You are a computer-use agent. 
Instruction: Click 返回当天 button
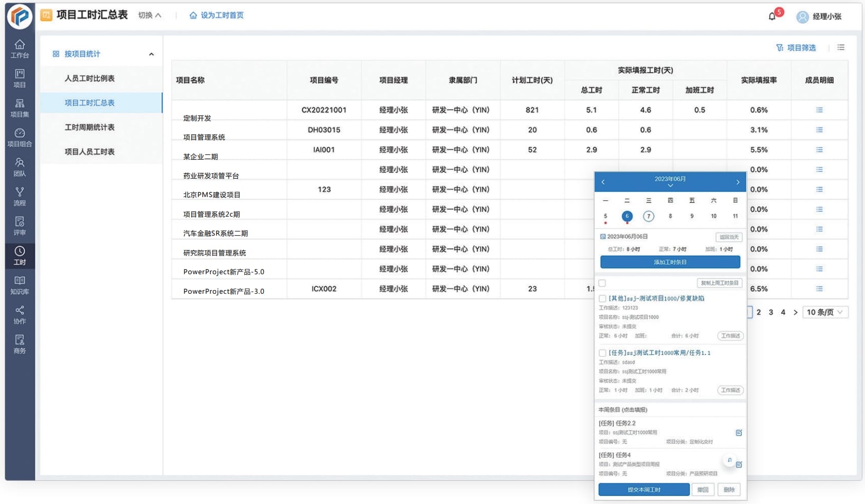pos(729,237)
